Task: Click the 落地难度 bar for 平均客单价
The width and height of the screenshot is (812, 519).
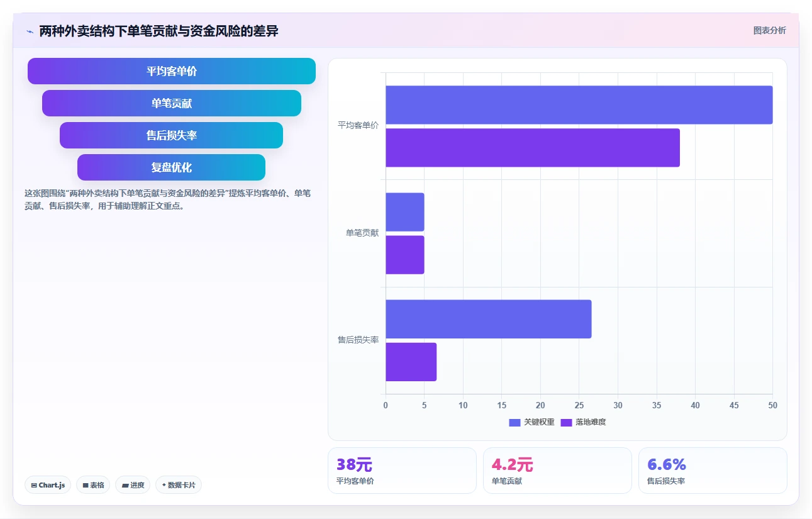Action: pyautogui.click(x=533, y=148)
